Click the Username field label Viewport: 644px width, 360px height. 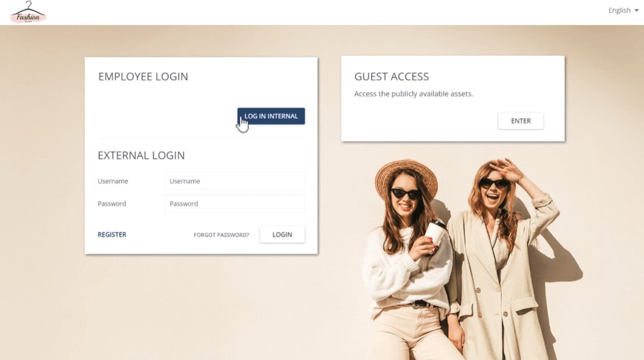tap(113, 181)
